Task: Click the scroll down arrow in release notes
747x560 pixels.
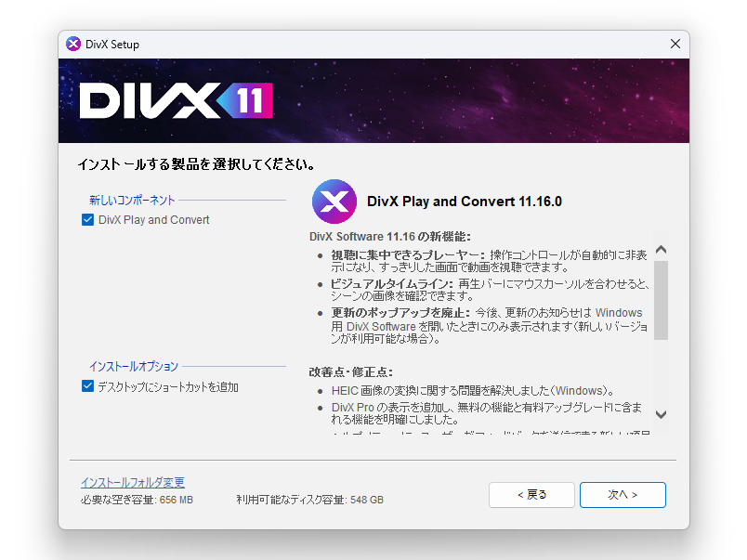Action: click(661, 415)
